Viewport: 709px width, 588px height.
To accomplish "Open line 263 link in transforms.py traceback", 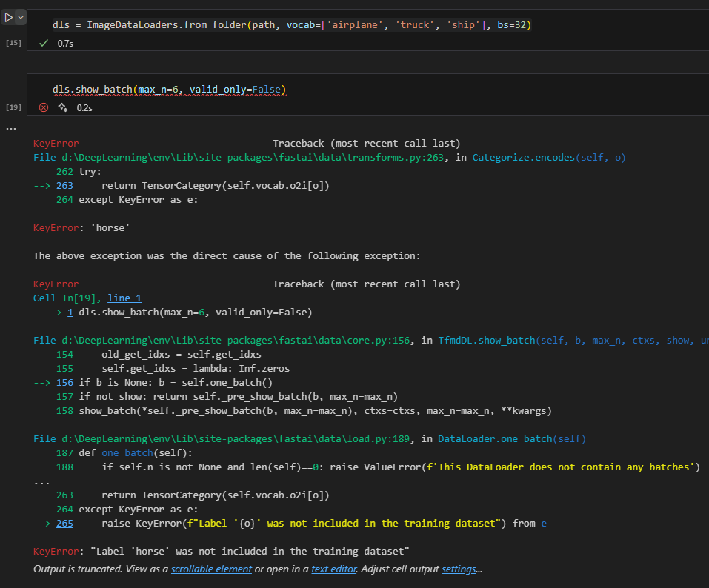I will point(64,186).
